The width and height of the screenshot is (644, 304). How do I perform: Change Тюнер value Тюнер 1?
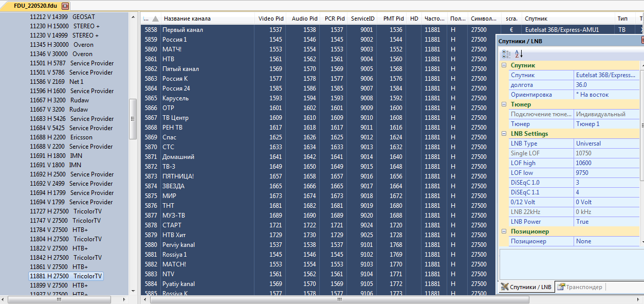606,124
